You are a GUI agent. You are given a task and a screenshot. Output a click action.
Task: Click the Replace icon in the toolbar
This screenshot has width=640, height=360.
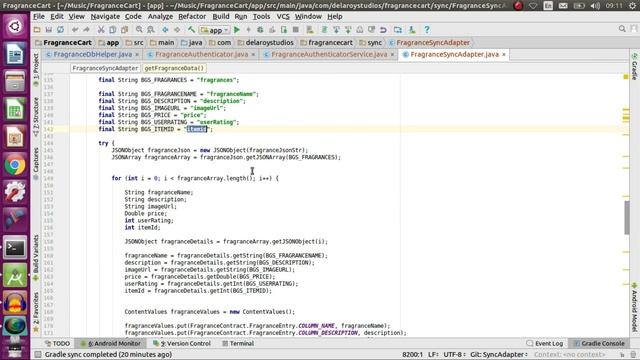[151, 30]
